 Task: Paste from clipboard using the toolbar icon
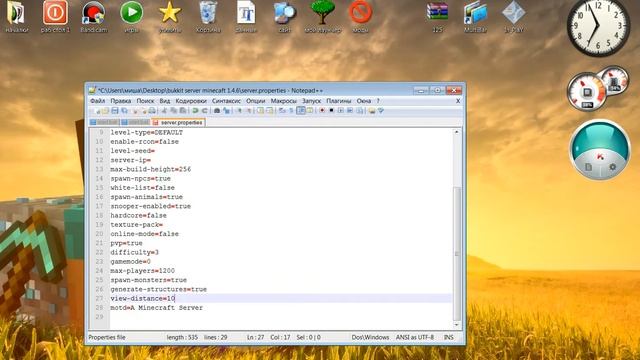tap(182, 111)
